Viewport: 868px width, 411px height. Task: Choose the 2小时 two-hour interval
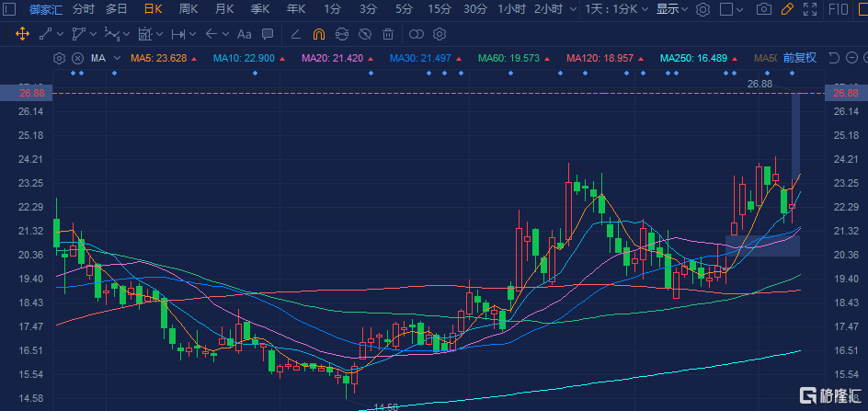point(548,9)
